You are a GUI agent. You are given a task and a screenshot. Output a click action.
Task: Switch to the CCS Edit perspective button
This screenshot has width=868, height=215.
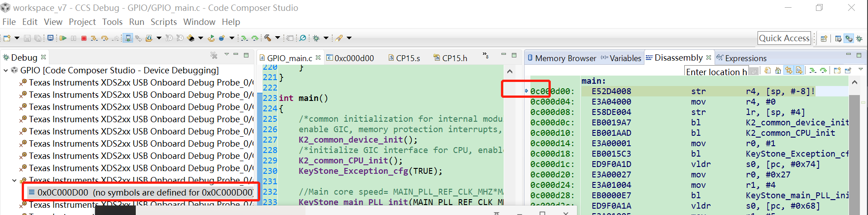[838, 38]
